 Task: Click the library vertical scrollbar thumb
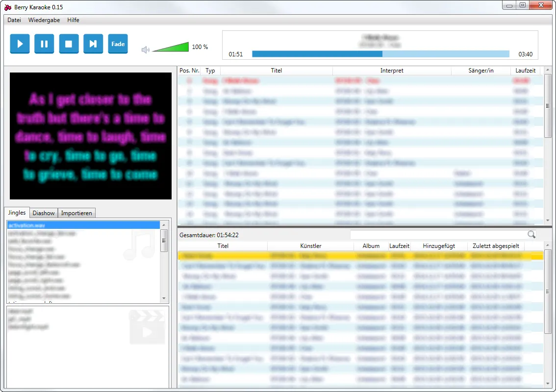tap(548, 292)
